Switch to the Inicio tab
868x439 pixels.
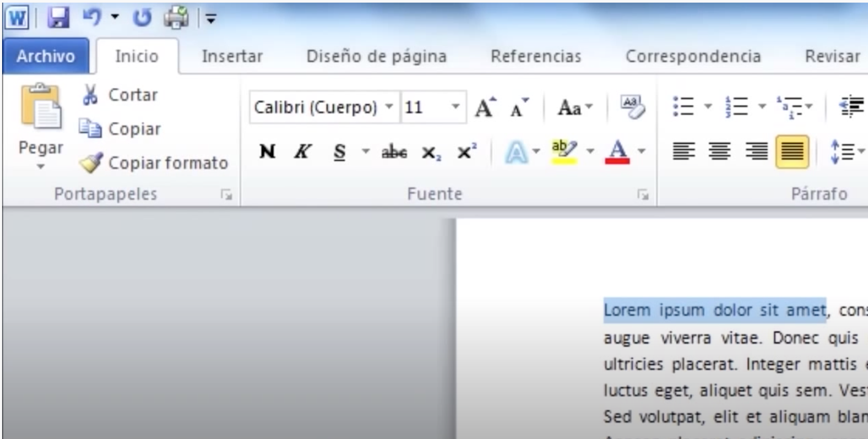tap(137, 56)
